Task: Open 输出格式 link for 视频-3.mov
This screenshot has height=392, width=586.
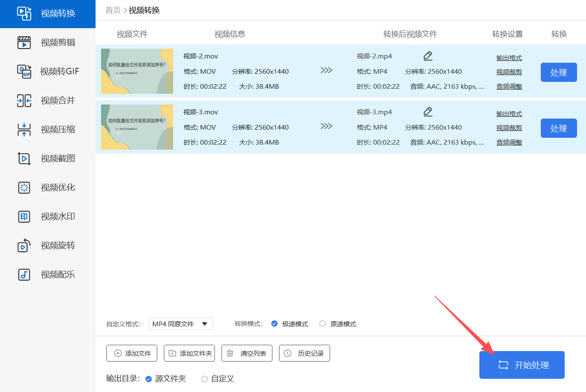Action: (509, 114)
